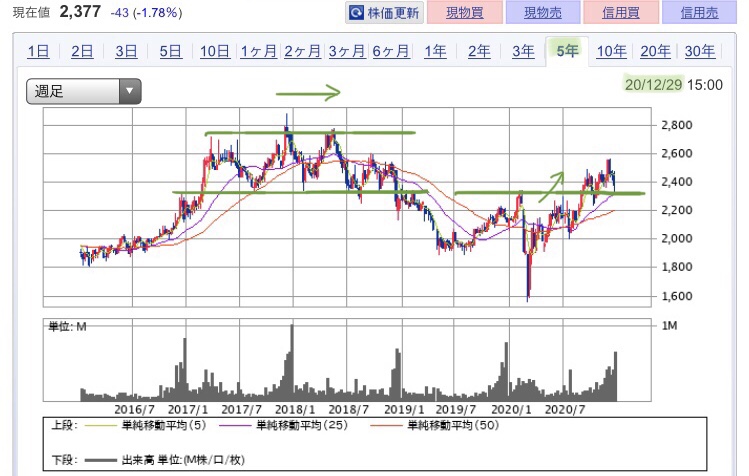Image resolution: width=749 pixels, height=476 pixels.
Task: Click the 2018/1 date axis label
Action: pyautogui.click(x=295, y=410)
